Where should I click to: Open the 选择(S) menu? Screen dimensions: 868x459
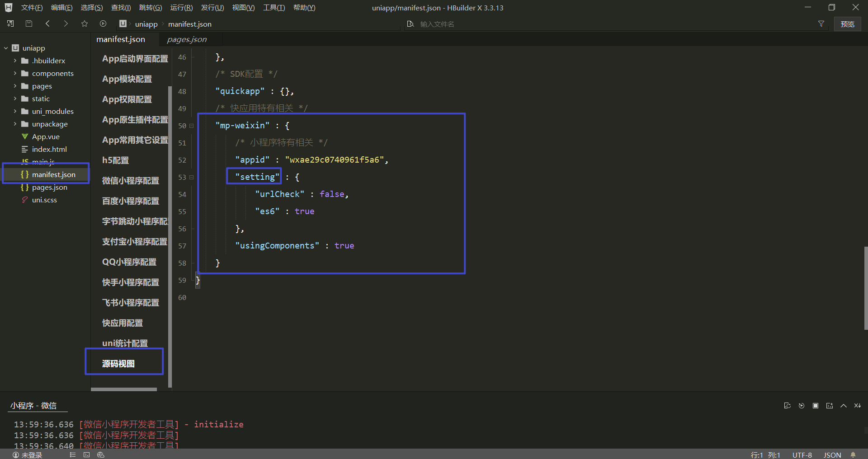click(92, 8)
